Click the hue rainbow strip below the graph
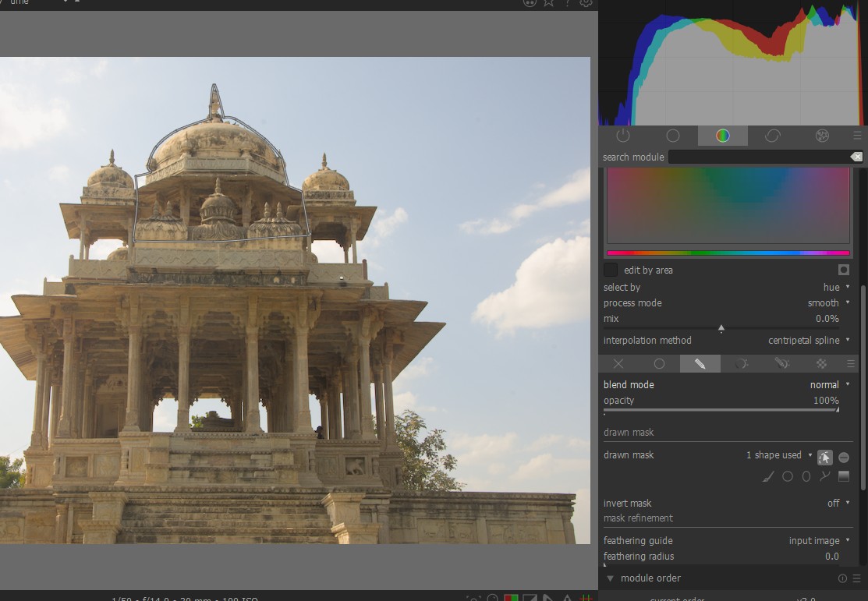 pos(728,253)
